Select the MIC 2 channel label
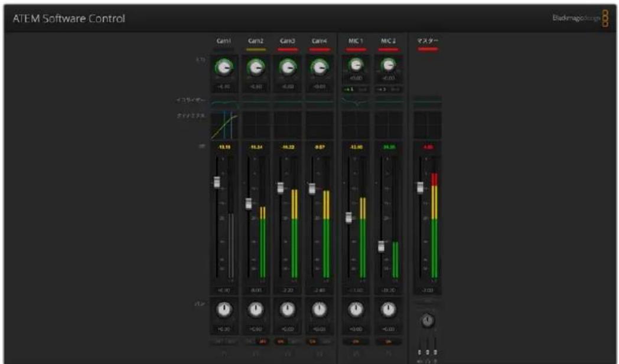Viewport: 619px width, 364px height. click(x=389, y=41)
